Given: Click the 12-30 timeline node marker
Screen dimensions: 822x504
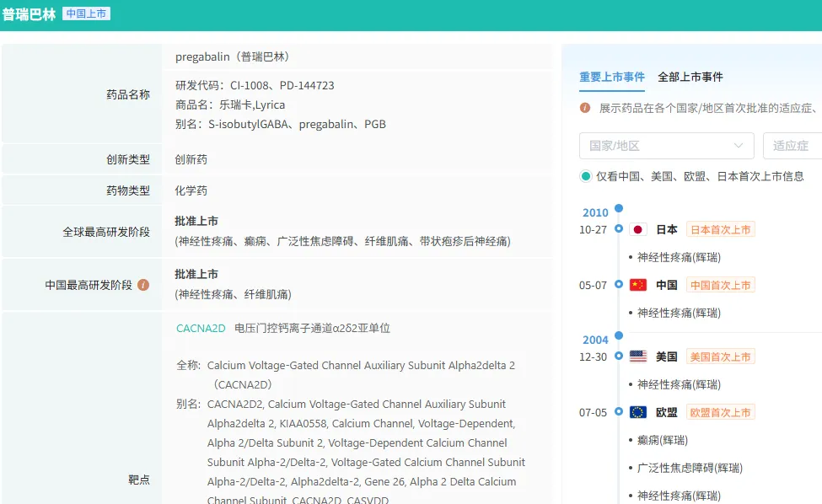Looking at the screenshot, I should pyautogui.click(x=619, y=357).
